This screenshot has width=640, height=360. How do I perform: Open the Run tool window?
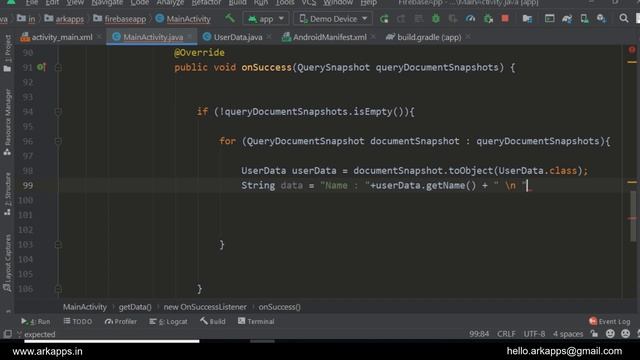pos(36,322)
